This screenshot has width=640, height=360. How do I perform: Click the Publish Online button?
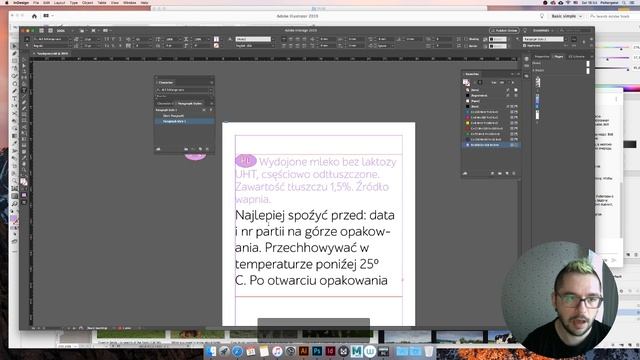[x=504, y=31]
